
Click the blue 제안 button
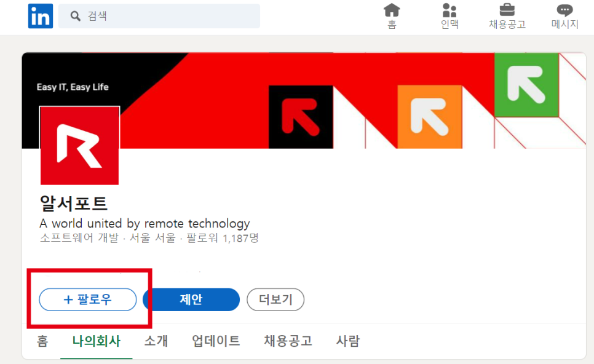[x=191, y=299]
